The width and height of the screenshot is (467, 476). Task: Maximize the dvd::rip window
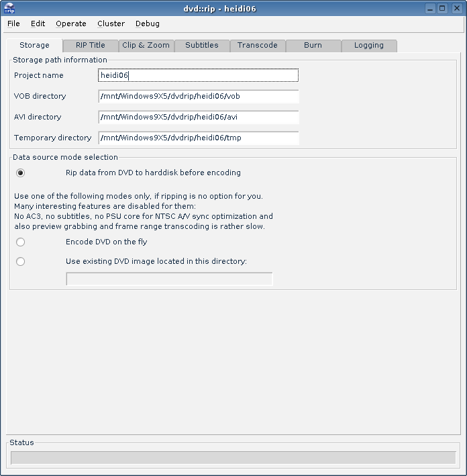coord(442,8)
